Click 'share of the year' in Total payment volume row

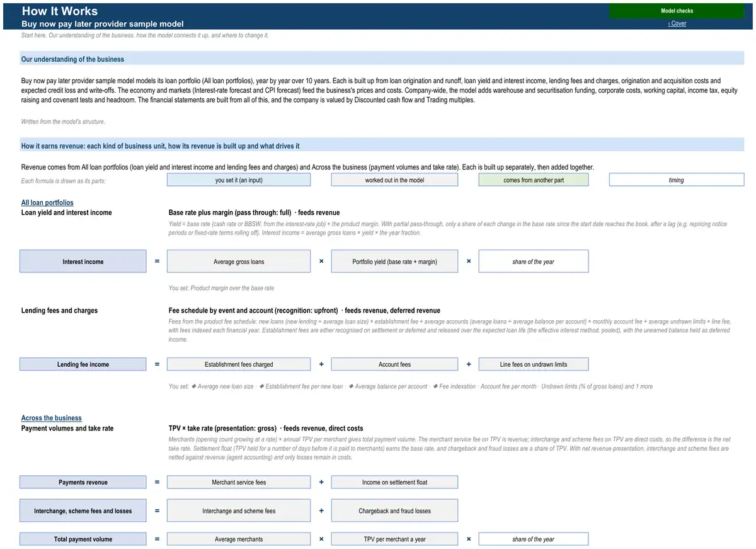(534, 539)
